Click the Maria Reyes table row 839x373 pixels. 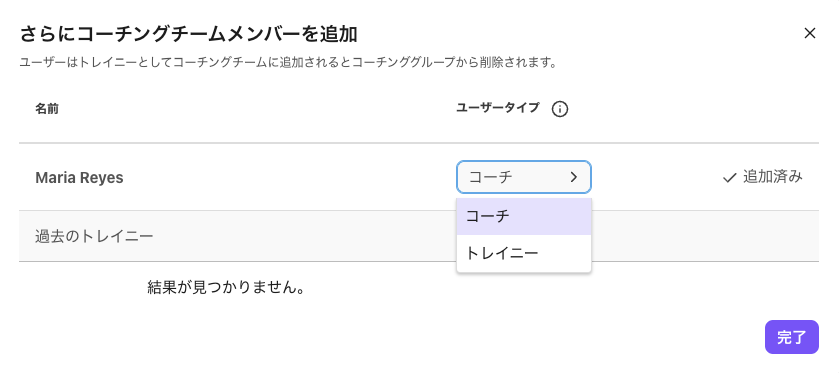pyautogui.click(x=418, y=177)
